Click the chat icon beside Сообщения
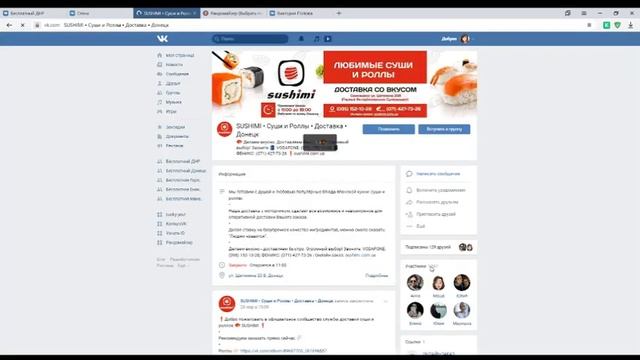The width and height of the screenshot is (640, 360). (160, 74)
